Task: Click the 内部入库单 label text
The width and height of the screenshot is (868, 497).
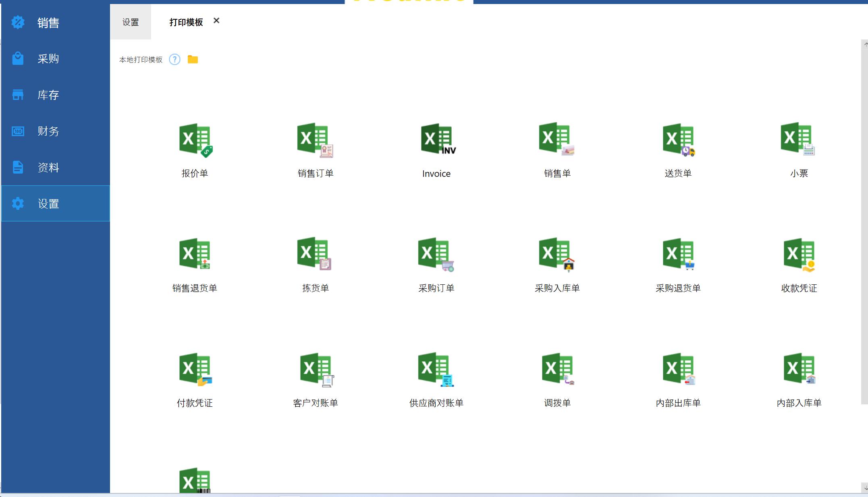Action: point(799,403)
